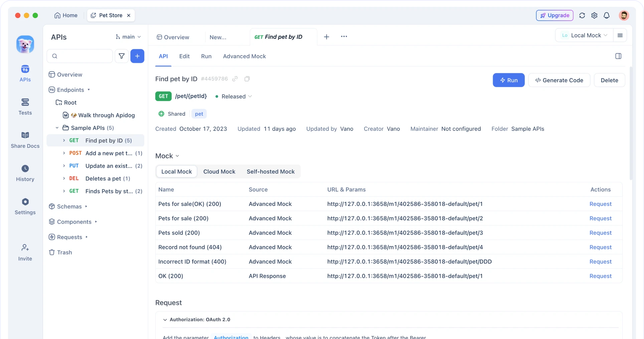Click the refresh sync icon

582,15
